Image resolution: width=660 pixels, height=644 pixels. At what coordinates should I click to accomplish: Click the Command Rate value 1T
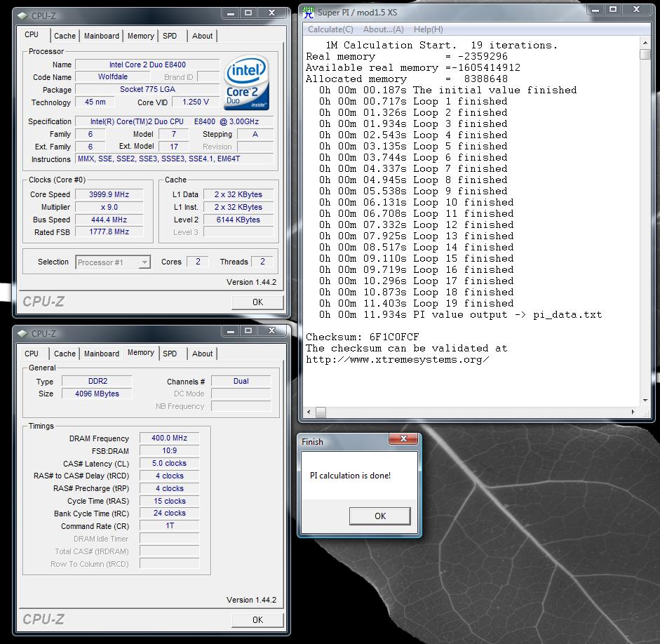coord(169,526)
